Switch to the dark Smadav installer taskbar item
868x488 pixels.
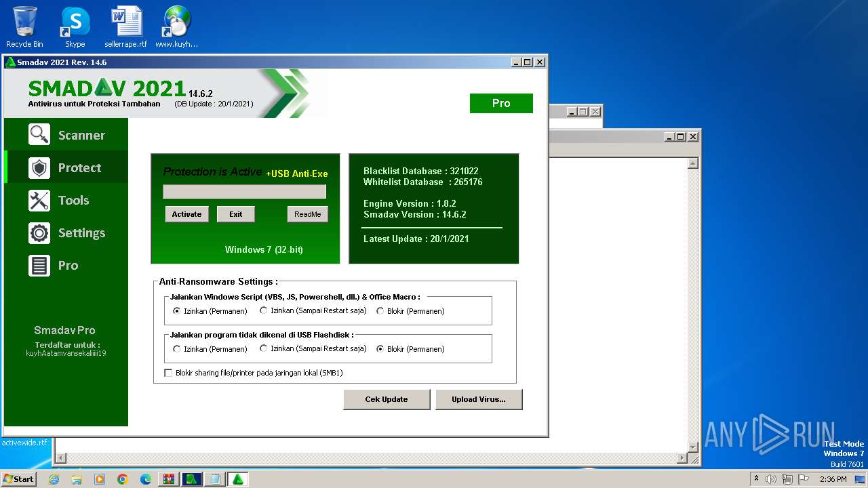point(192,479)
